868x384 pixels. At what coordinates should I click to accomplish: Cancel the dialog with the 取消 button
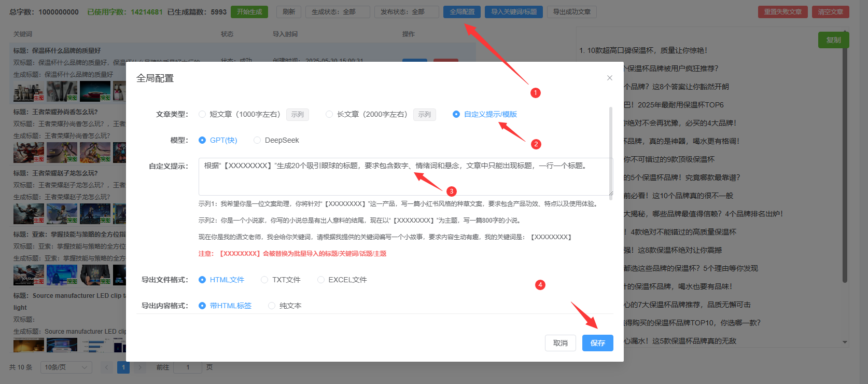pos(561,343)
